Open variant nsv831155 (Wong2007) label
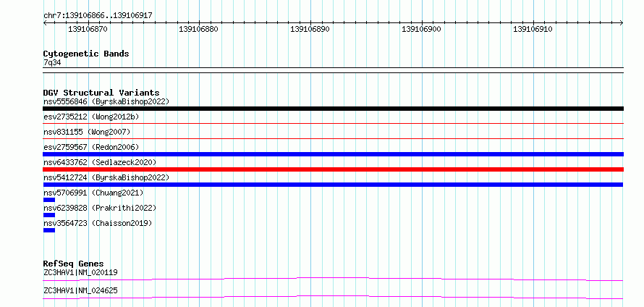The height and width of the screenshot is (307, 644). click(x=87, y=132)
